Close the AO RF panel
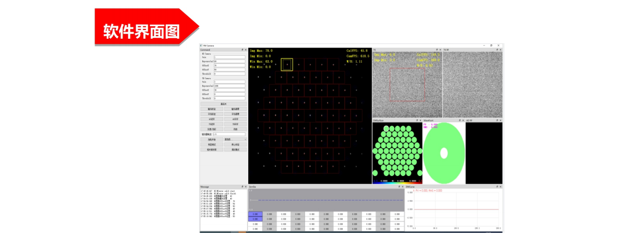This screenshot has height=246, width=644. coord(500,120)
